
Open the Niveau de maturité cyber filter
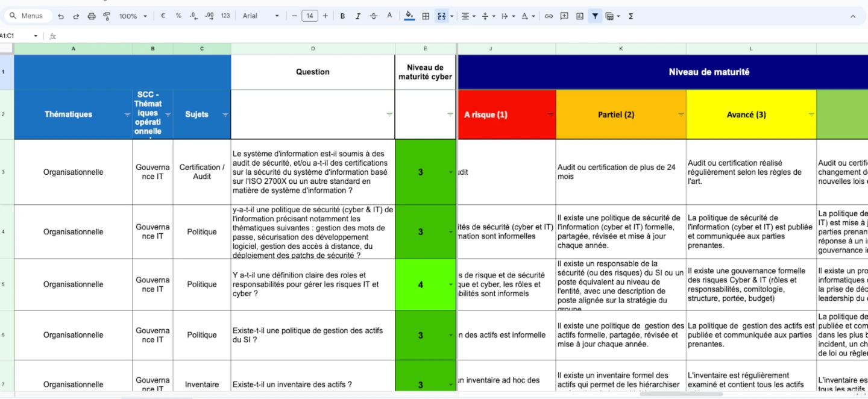point(450,115)
